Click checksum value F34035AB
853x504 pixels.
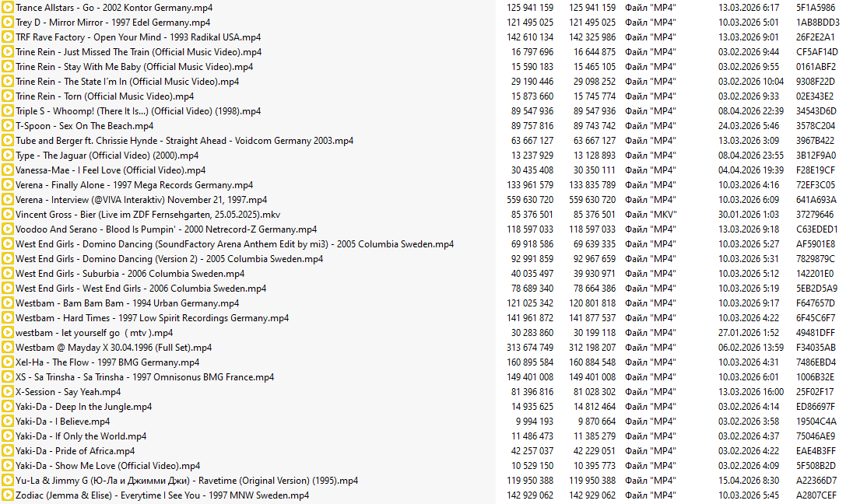(x=816, y=348)
